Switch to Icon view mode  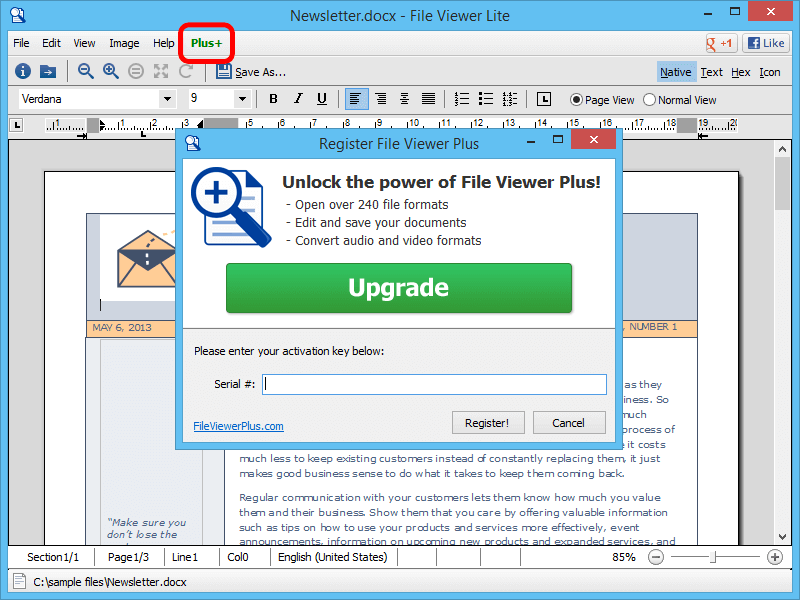pyautogui.click(x=770, y=72)
